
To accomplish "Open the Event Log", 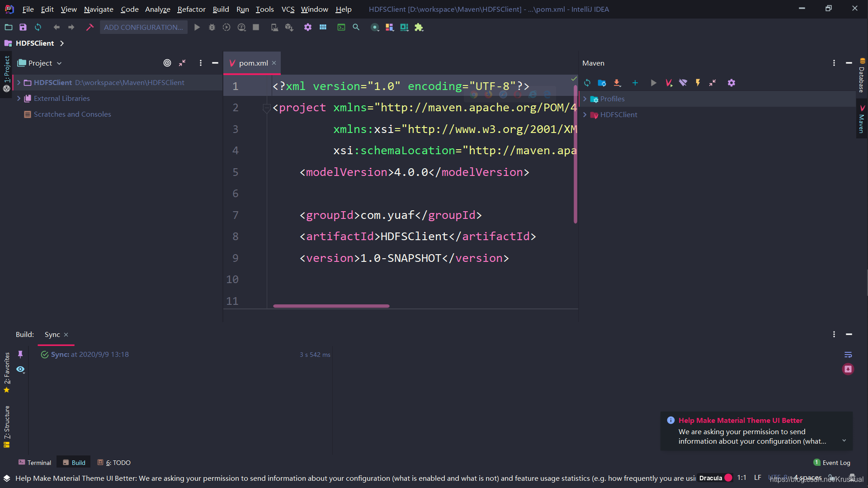I will click(x=831, y=462).
